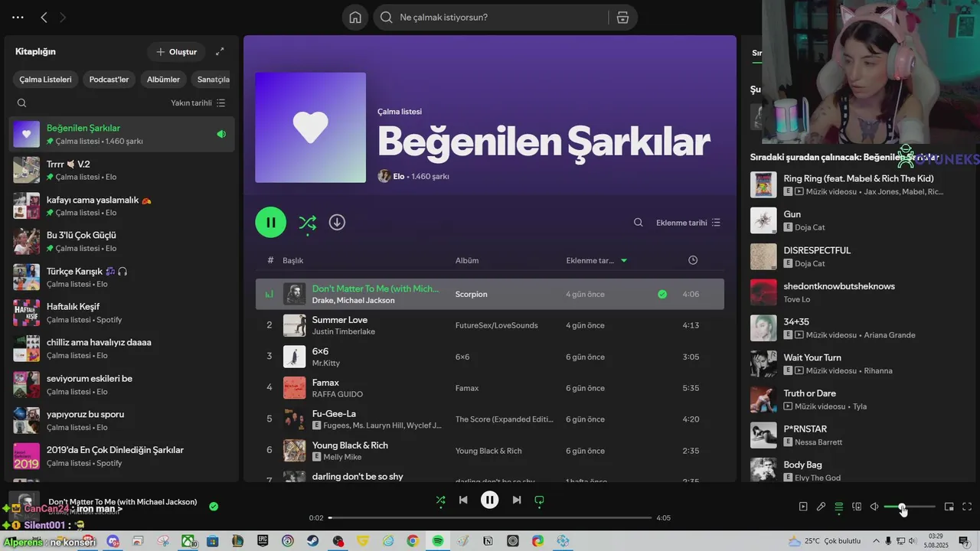Search within playlist using magnifier icon
This screenshot has height=551, width=980.
click(638, 223)
